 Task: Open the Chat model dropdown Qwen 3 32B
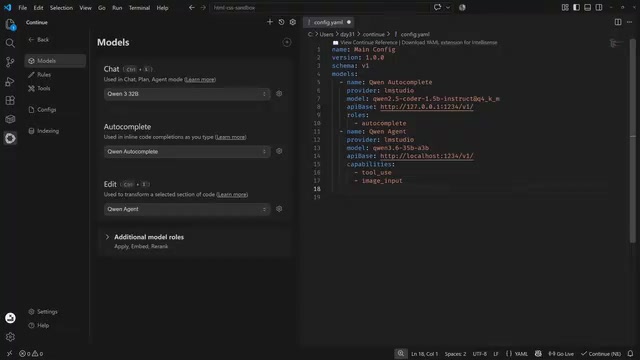click(187, 94)
